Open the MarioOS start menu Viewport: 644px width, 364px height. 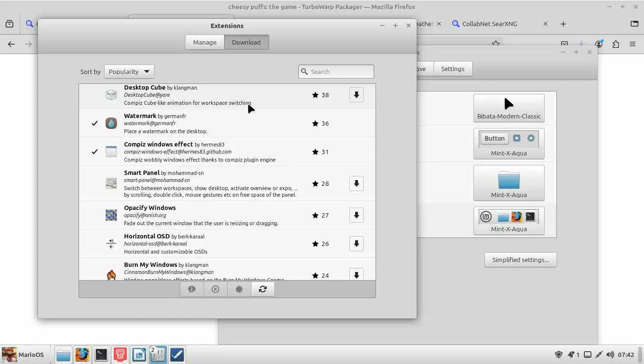(23, 355)
